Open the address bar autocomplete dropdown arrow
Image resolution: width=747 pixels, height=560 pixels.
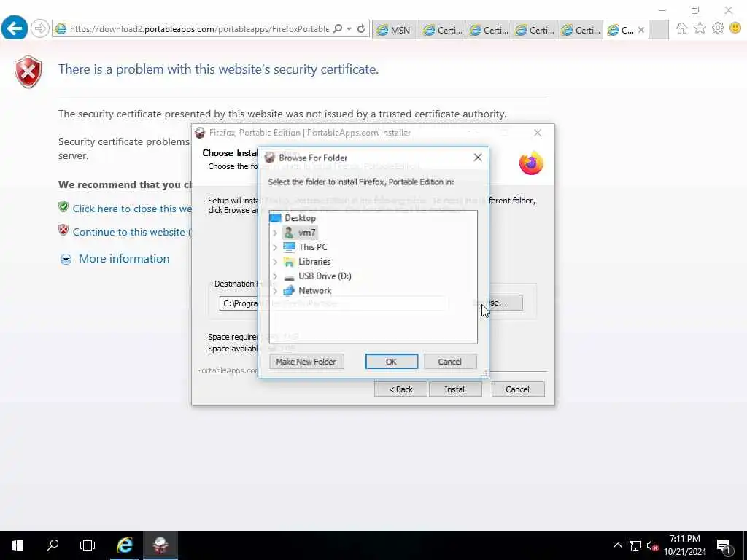[x=349, y=29]
